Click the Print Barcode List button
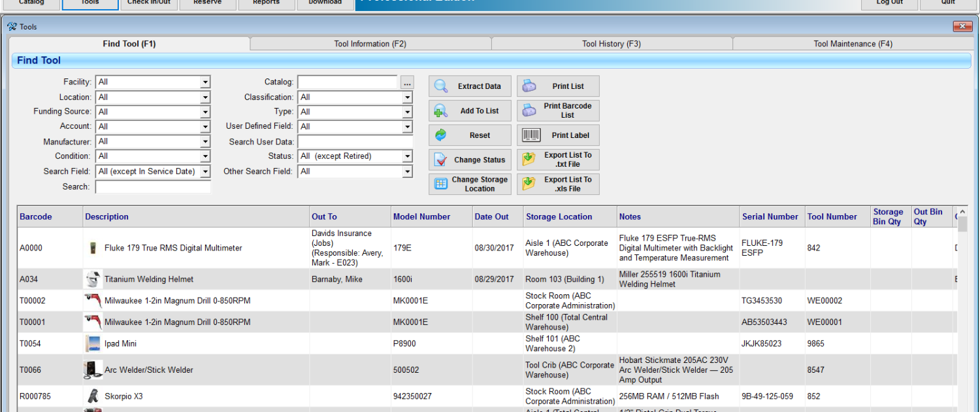980x412 pixels. coord(558,111)
